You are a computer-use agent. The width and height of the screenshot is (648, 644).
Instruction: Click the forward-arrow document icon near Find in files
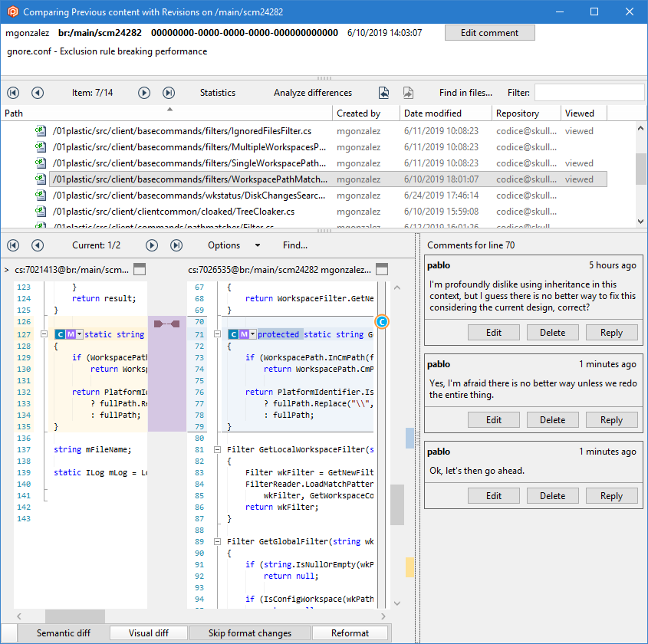(x=408, y=92)
